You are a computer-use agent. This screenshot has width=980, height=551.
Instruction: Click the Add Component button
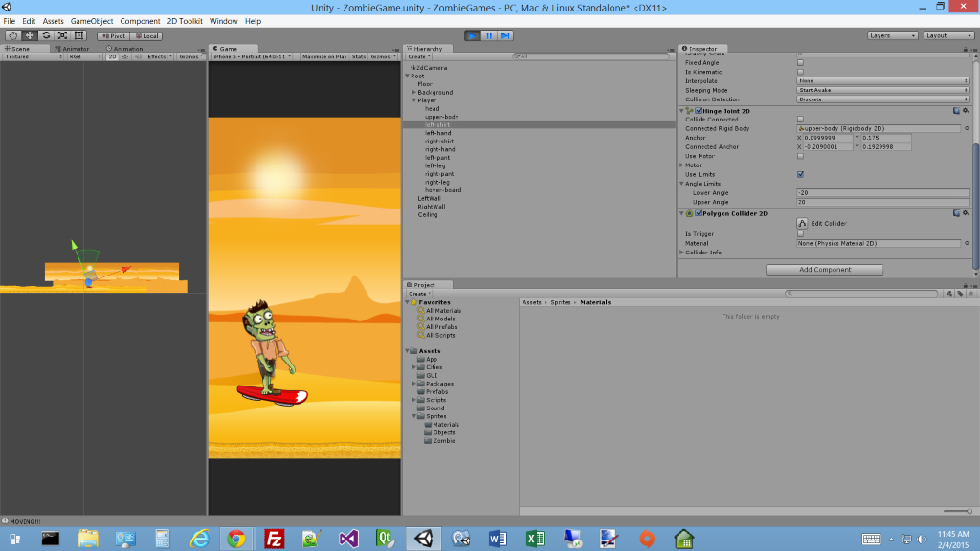(824, 269)
